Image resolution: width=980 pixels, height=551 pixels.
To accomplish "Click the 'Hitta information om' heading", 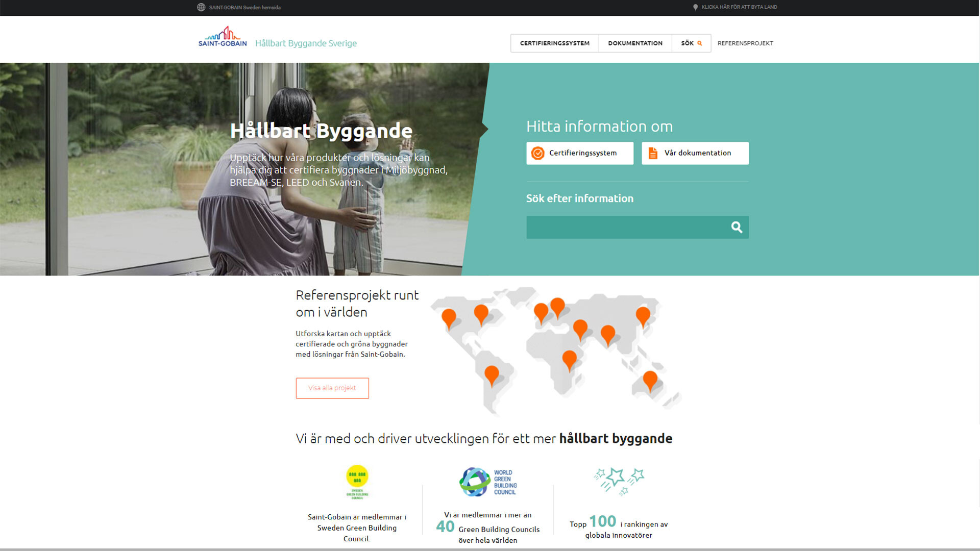I will pyautogui.click(x=600, y=127).
